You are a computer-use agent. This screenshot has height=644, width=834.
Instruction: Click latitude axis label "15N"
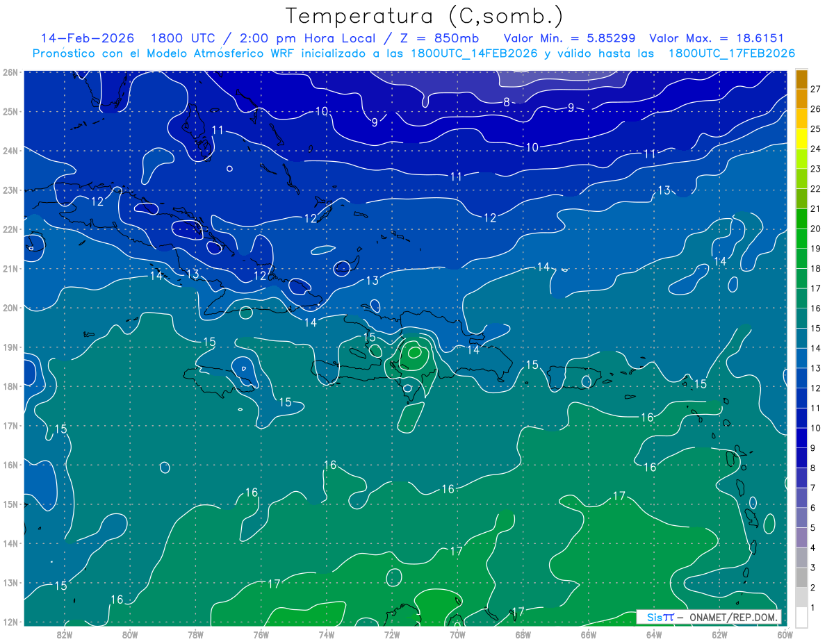click(10, 504)
